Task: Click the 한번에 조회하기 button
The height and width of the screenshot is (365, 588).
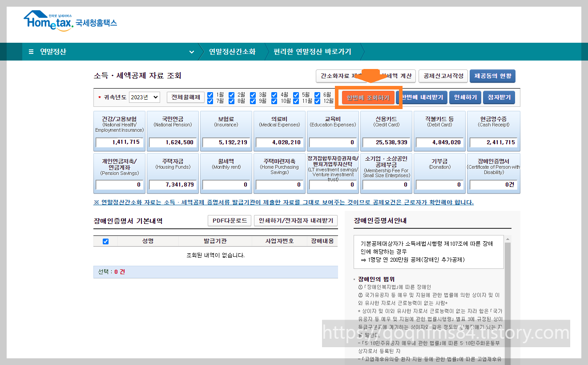Action: [x=368, y=97]
